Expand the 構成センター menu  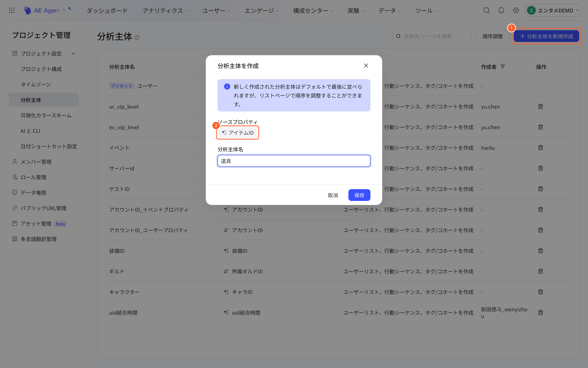[x=313, y=10]
